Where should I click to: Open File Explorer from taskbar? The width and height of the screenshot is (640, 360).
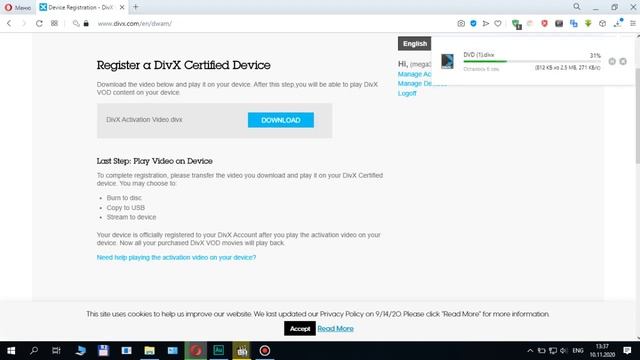click(x=149, y=351)
